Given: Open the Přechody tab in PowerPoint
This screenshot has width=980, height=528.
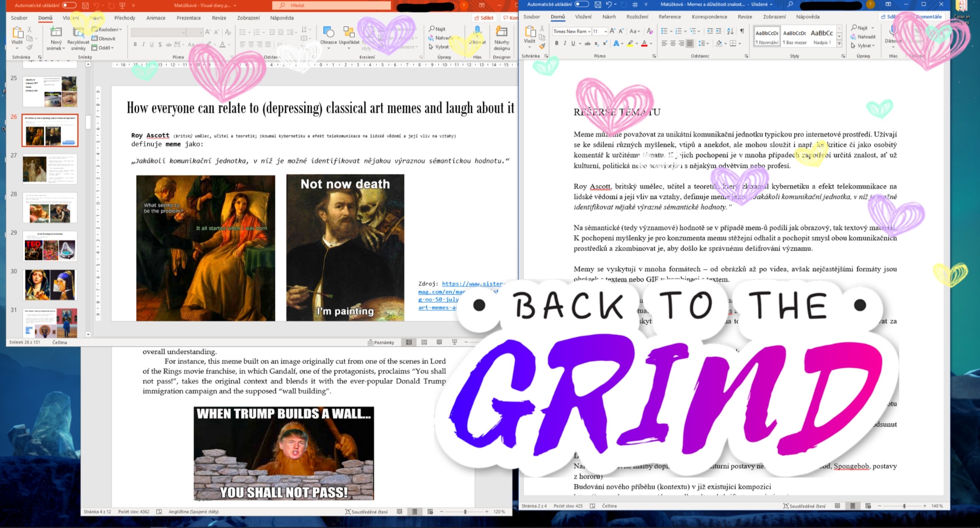Looking at the screenshot, I should (x=125, y=18).
